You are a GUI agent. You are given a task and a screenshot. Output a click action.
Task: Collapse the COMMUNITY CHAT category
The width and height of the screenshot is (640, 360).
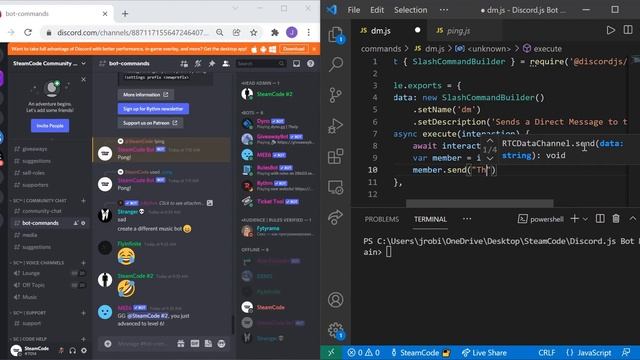40,201
